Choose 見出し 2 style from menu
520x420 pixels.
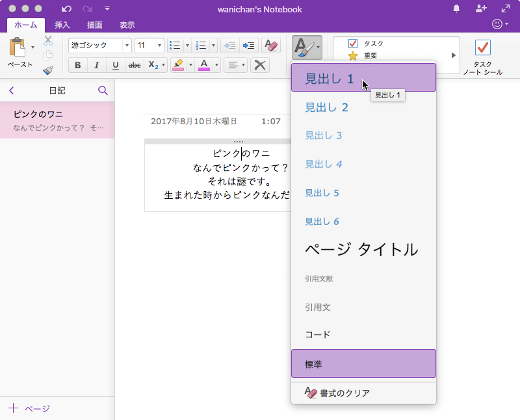[327, 107]
